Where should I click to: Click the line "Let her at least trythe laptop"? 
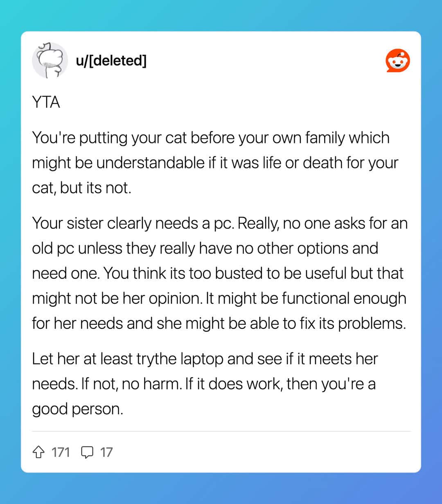tap(205, 359)
